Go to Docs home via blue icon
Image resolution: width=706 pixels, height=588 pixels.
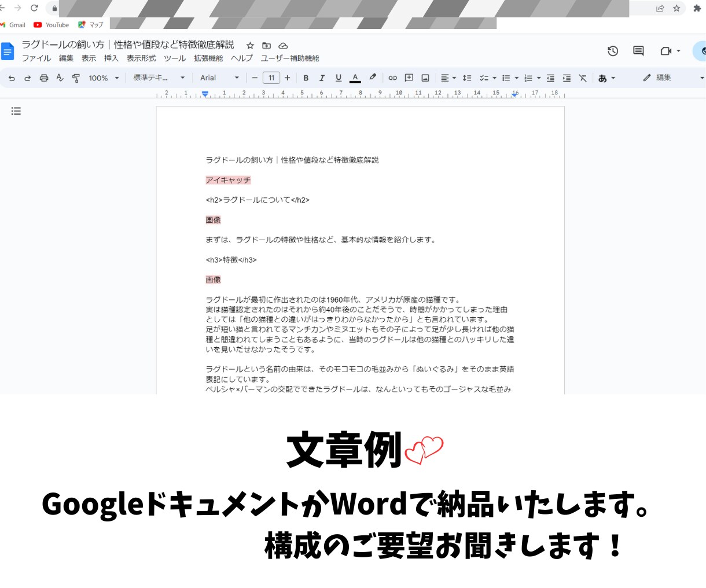[8, 52]
